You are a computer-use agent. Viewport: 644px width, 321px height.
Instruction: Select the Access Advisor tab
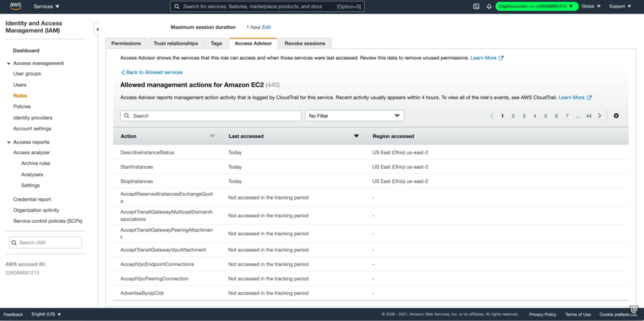pyautogui.click(x=253, y=43)
